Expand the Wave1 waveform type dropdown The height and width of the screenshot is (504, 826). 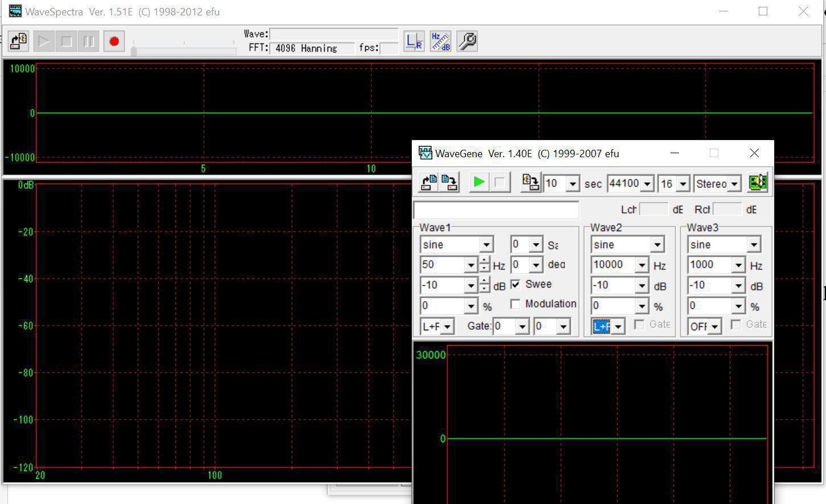[486, 245]
